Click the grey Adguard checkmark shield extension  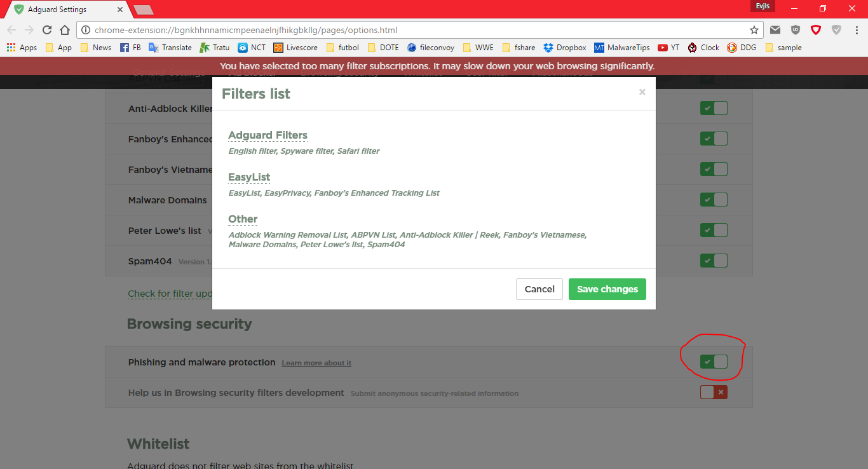click(837, 30)
